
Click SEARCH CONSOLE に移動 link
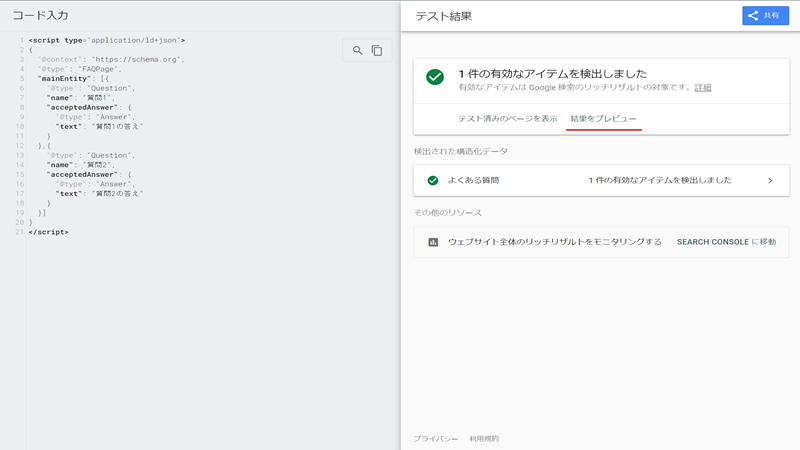[x=727, y=242]
